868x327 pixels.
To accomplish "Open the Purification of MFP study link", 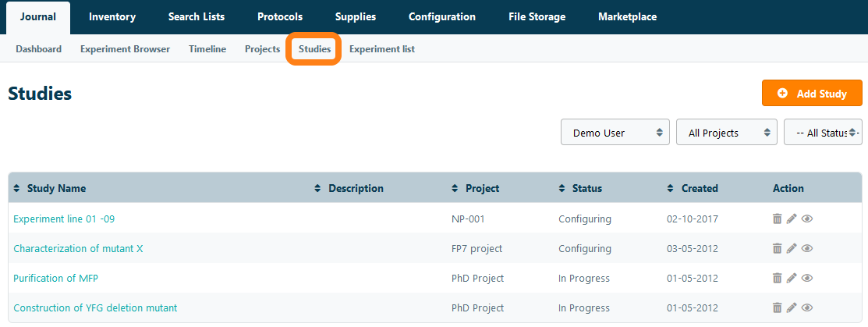I will (55, 279).
